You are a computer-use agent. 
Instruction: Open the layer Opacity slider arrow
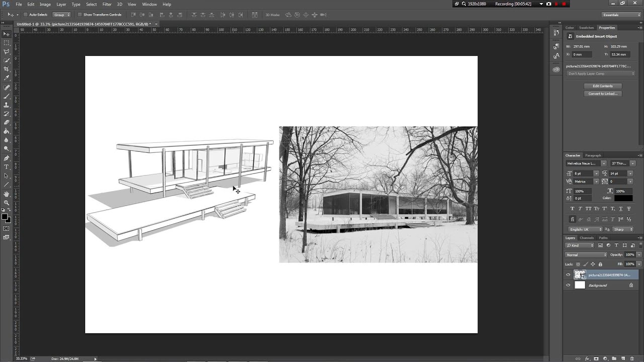[x=639, y=255]
